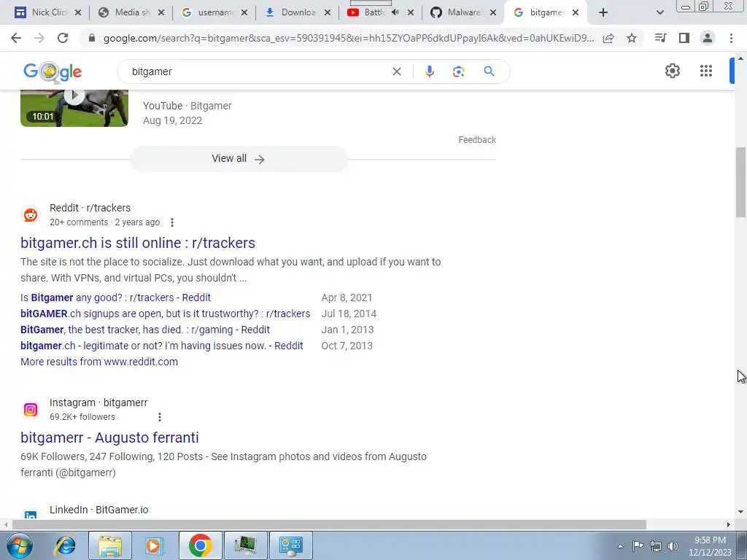Open 'bitgamerr - Augusto ferranti' result

109,437
